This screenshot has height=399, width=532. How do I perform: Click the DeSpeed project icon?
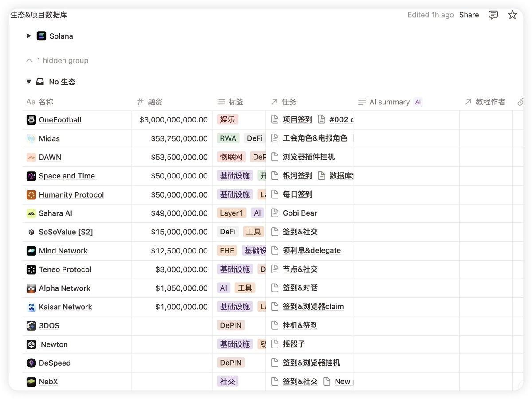click(x=31, y=363)
